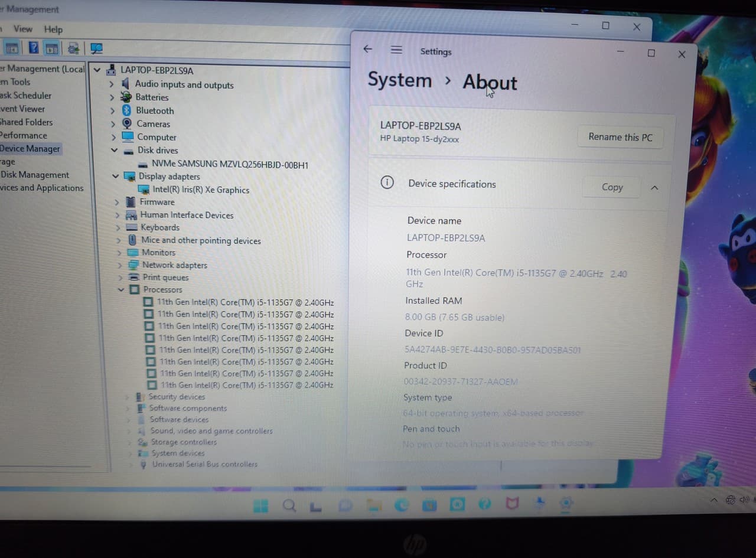Click Show/Hide Console Tree toolbar icon
Image resolution: width=756 pixels, height=558 pixels.
pos(10,48)
